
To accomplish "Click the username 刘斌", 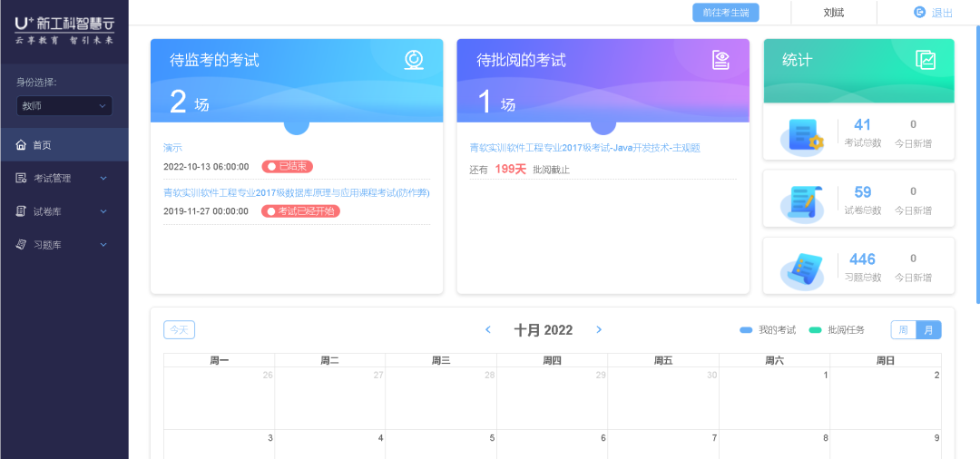I will tap(834, 12).
